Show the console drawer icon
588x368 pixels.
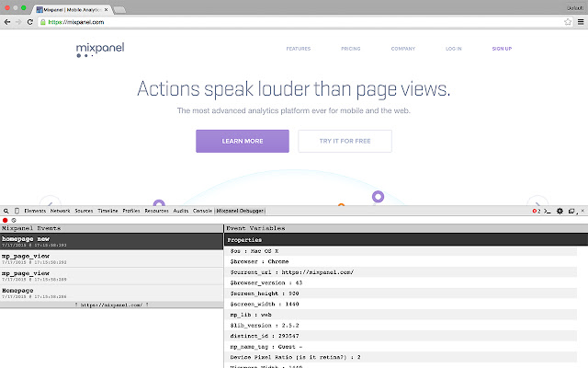click(548, 211)
